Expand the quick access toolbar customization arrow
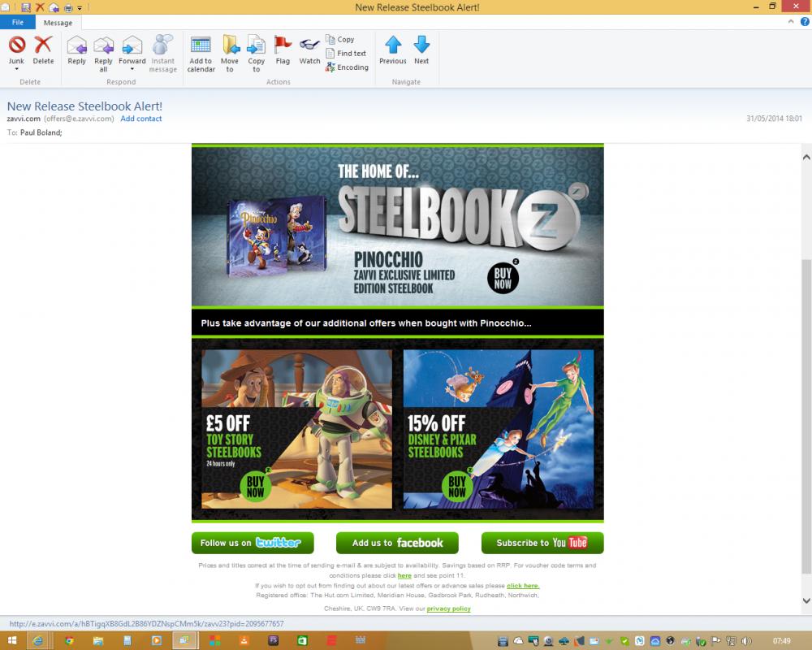Image resolution: width=812 pixels, height=650 pixels. 80,8
